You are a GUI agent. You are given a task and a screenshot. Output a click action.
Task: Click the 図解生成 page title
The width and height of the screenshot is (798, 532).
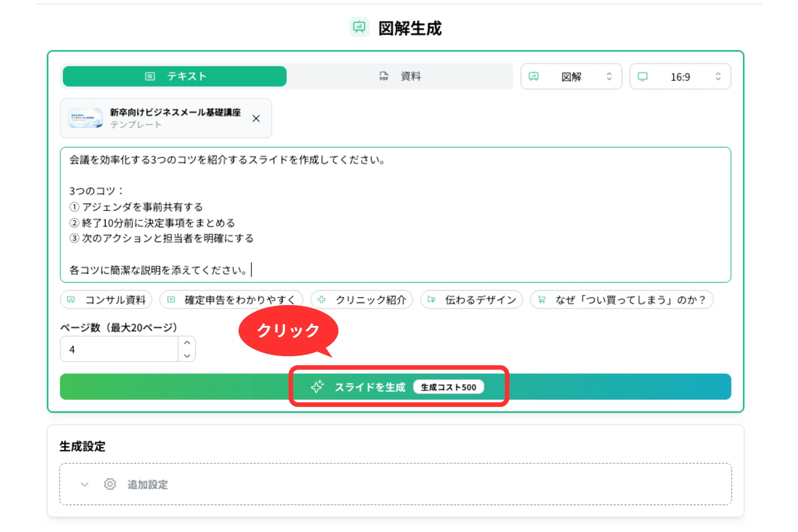click(x=410, y=29)
